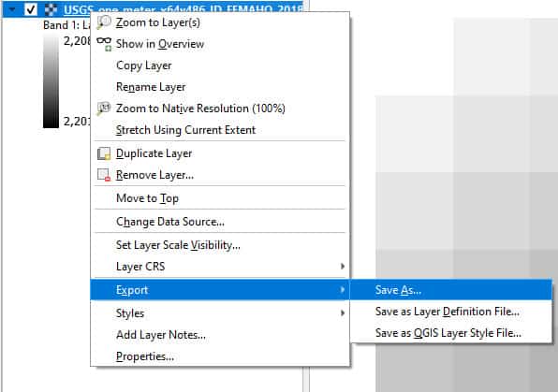Click the Remove Layer icon
The image size is (558, 392).
click(x=104, y=175)
